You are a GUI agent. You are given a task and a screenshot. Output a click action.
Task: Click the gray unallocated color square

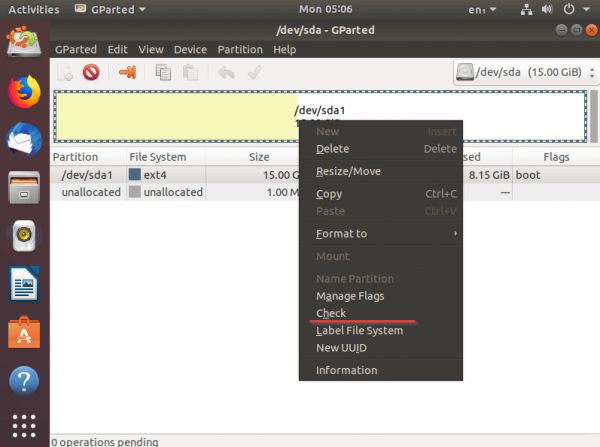135,192
